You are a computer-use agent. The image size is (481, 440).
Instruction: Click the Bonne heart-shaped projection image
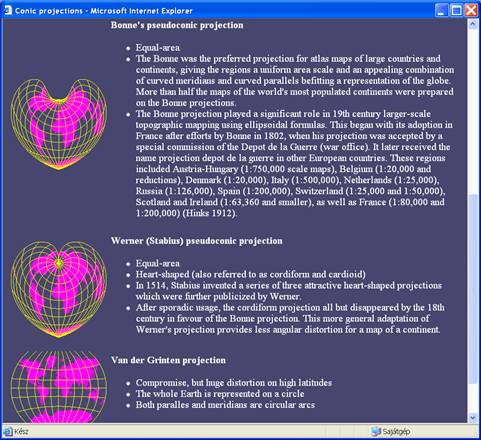click(x=59, y=124)
